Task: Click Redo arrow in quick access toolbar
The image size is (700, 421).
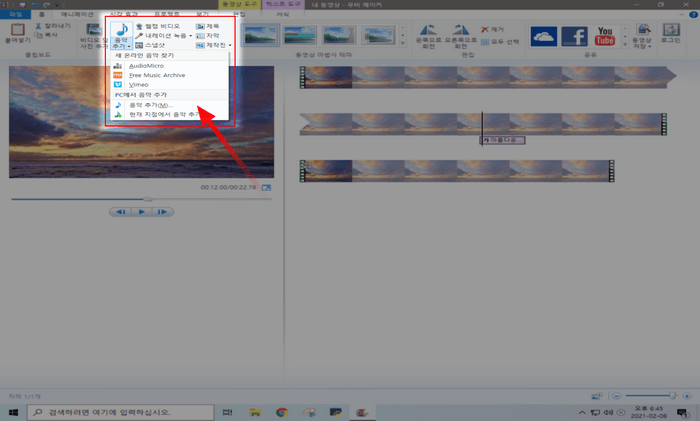Action: (46, 4)
